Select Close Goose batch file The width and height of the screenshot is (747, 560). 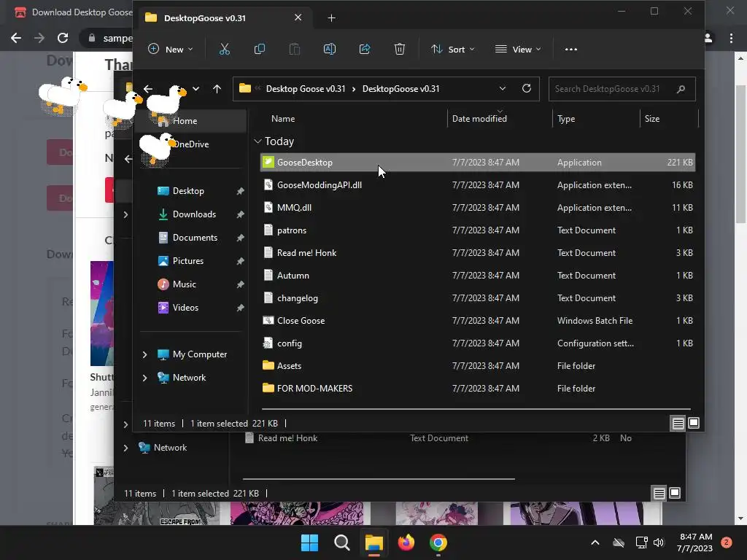[478, 321]
